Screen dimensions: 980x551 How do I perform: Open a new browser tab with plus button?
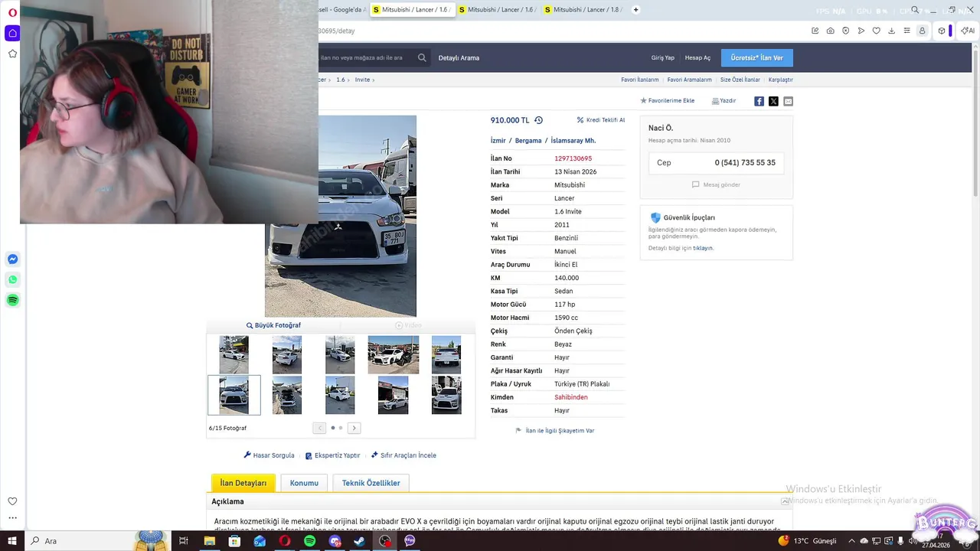(x=635, y=10)
